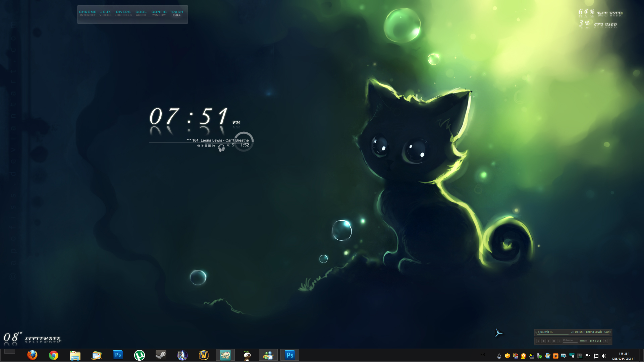
Task: Open the keyboard and mouse tray icon
Action: (x=572, y=356)
